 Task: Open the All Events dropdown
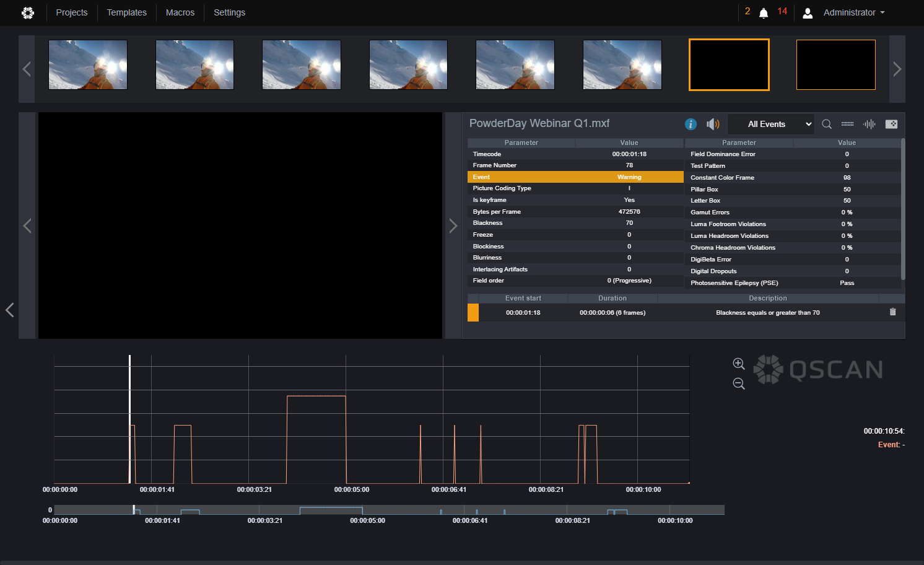[770, 124]
